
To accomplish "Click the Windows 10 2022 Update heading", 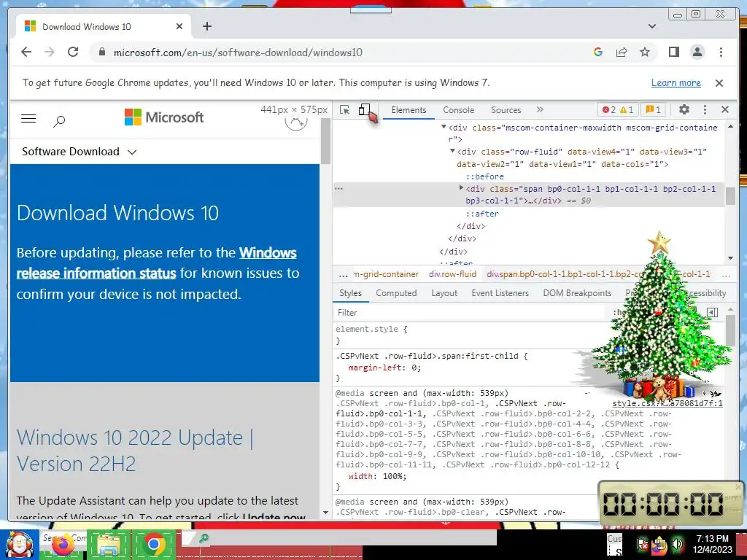I will pyautogui.click(x=135, y=451).
